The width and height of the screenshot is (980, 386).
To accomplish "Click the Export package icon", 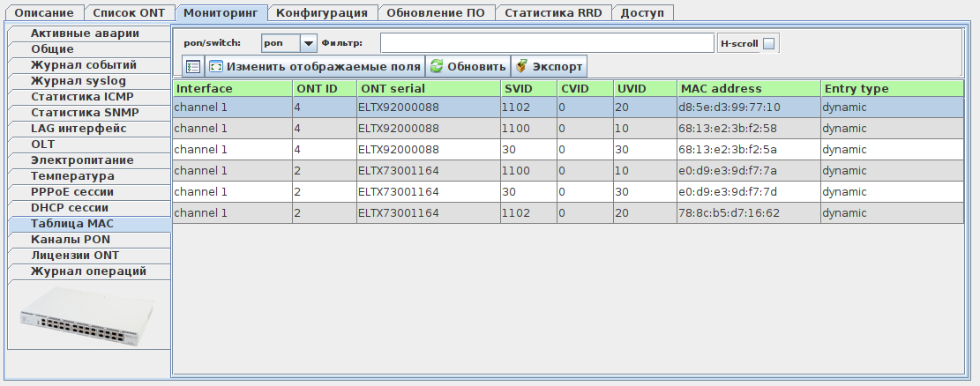I will (x=521, y=66).
